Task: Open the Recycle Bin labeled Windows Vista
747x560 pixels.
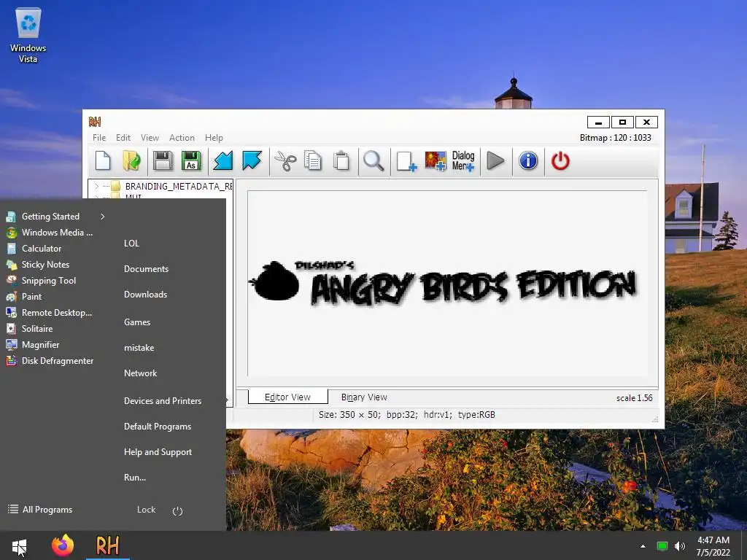Action: coord(28,36)
